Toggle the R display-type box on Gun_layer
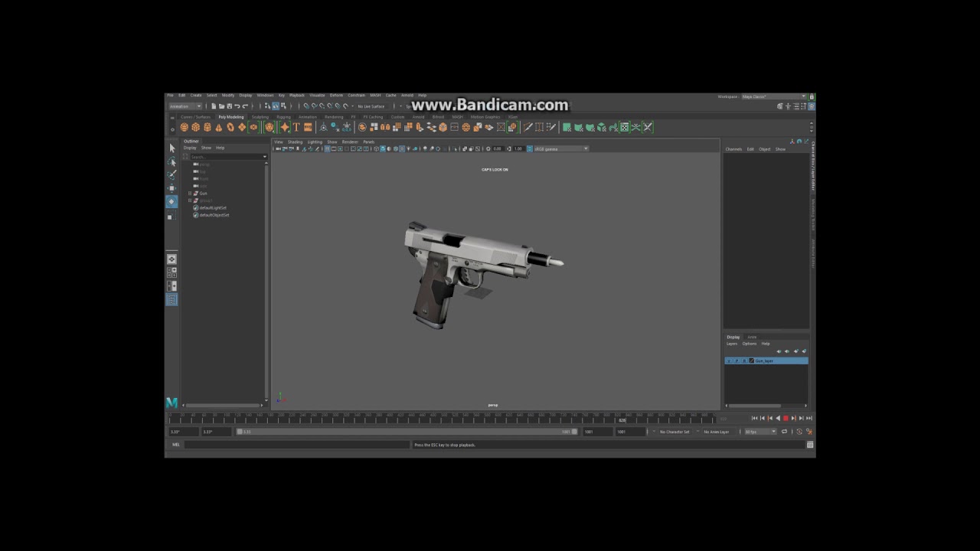This screenshot has height=551, width=980. 744,360
